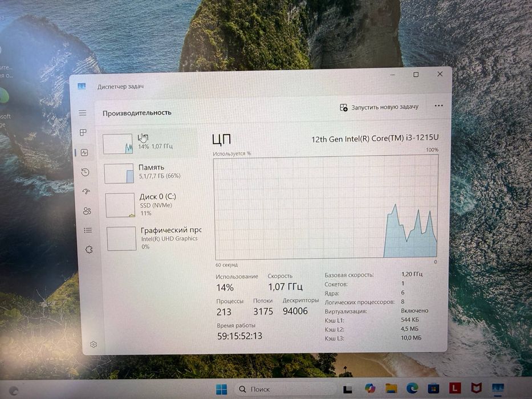Open the Details list sidebar icon

point(88,230)
